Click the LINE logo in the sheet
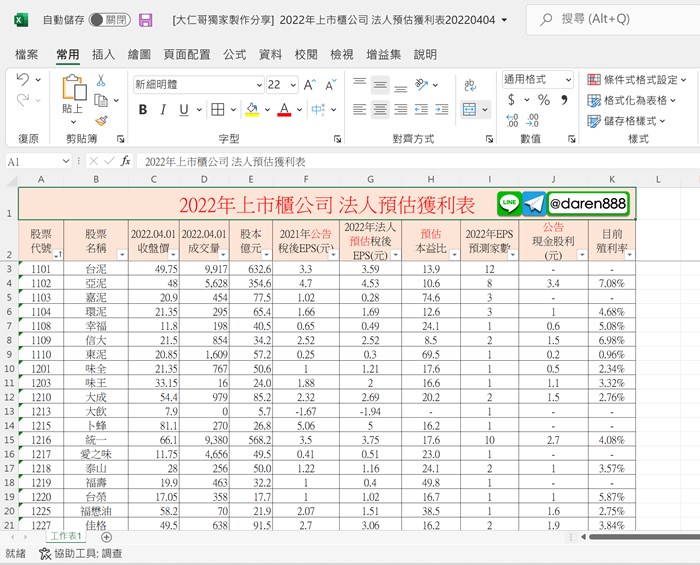The image size is (700, 565). coord(509,203)
